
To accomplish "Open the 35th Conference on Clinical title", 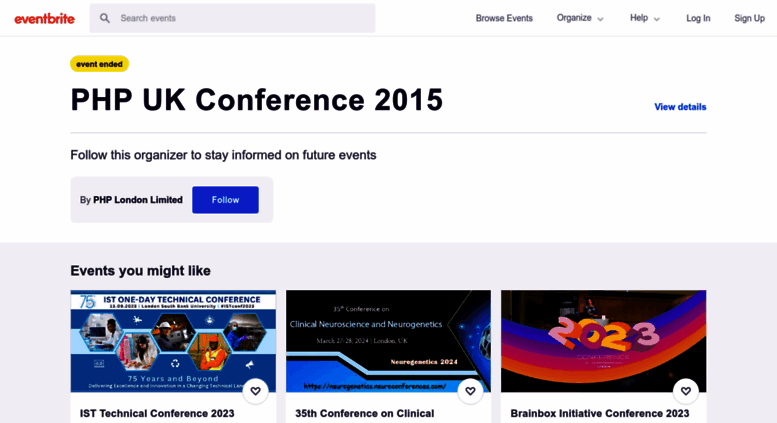I will pyautogui.click(x=365, y=414).
